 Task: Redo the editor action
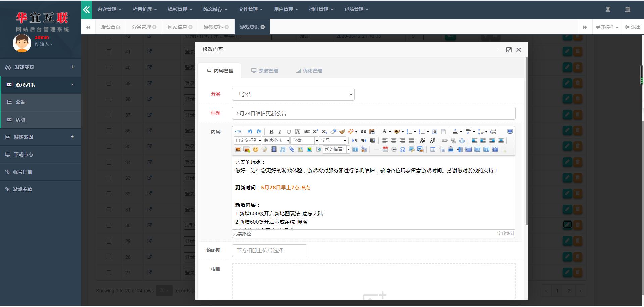(259, 132)
